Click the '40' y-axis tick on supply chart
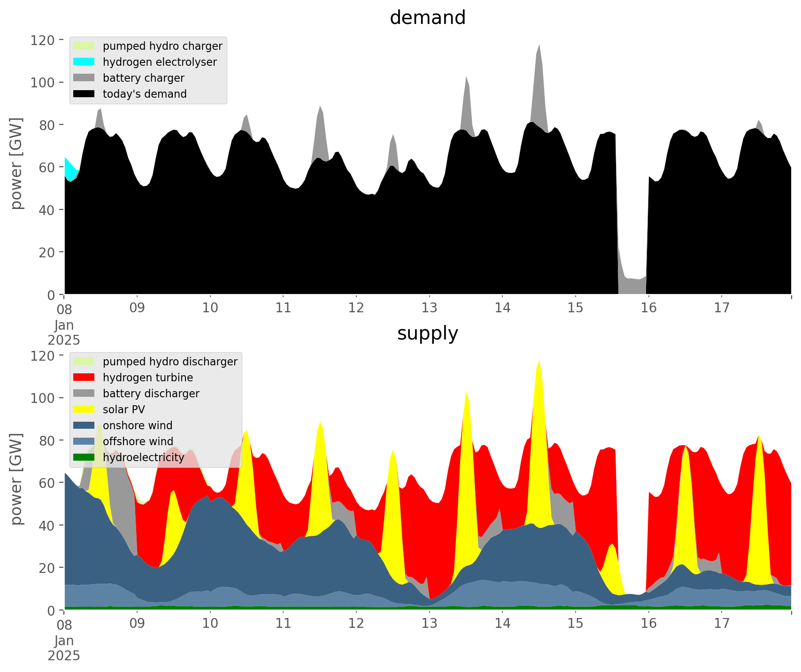The image size is (801, 672). [47, 525]
